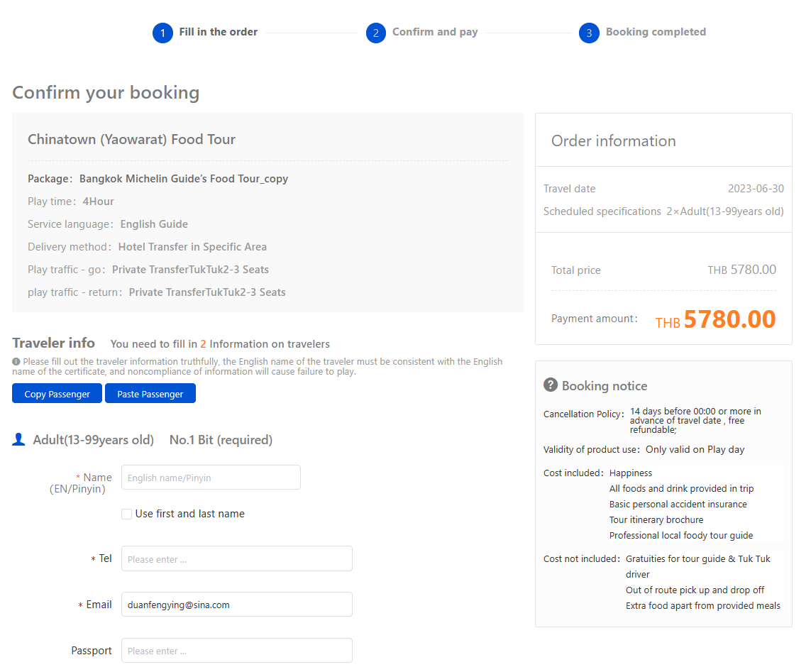
Task: Go to the Confirm and pay step
Action: pyautogui.click(x=434, y=32)
